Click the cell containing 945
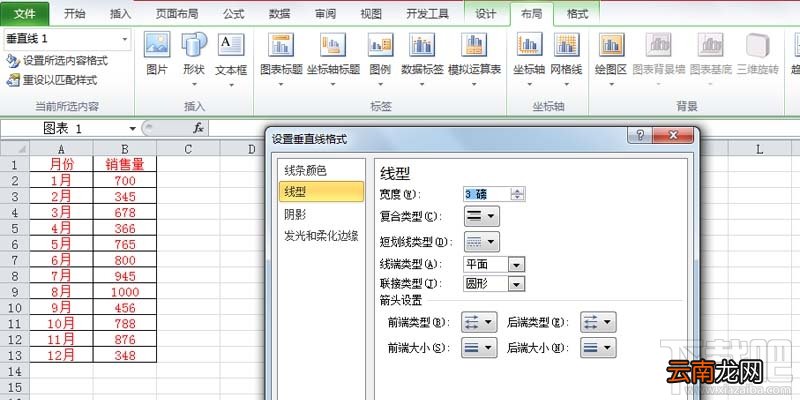This screenshot has width=800, height=400. coord(125,276)
